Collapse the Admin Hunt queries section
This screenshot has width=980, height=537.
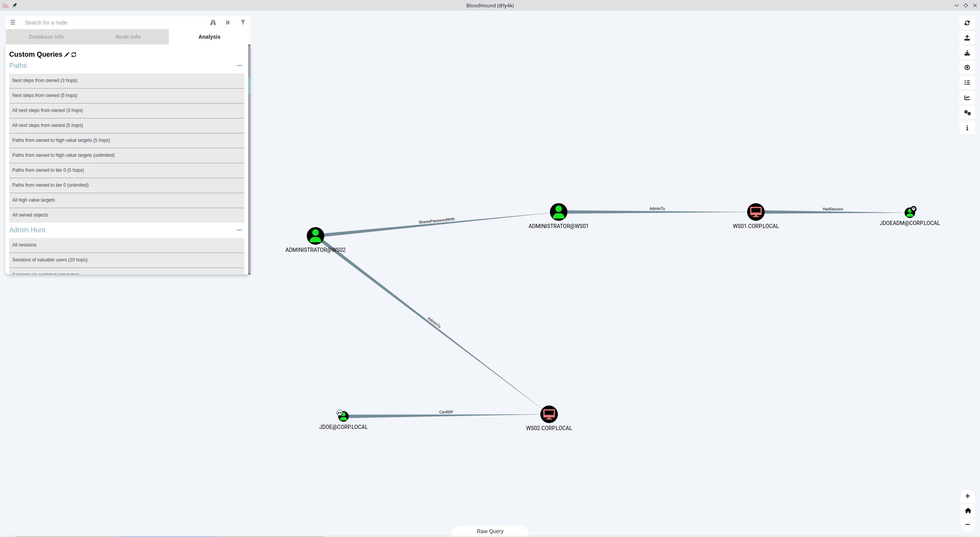[x=240, y=230]
